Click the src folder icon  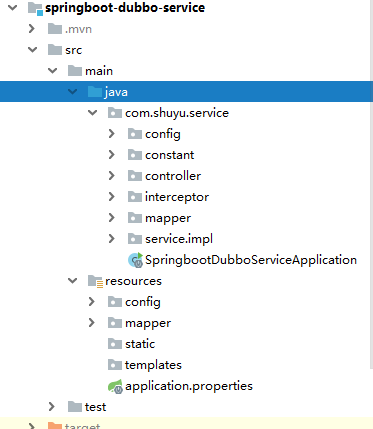click(x=55, y=50)
